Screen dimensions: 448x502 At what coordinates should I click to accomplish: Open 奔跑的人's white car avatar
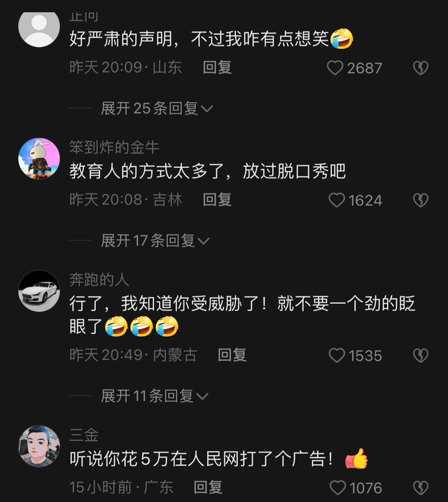tap(39, 291)
